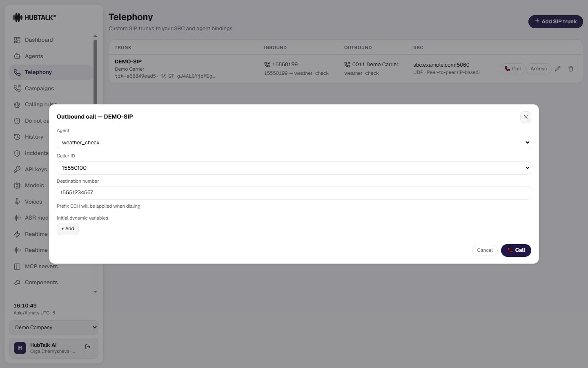Open the Caller ID dropdown showing 15550100
The height and width of the screenshot is (368, 588).
click(x=294, y=168)
